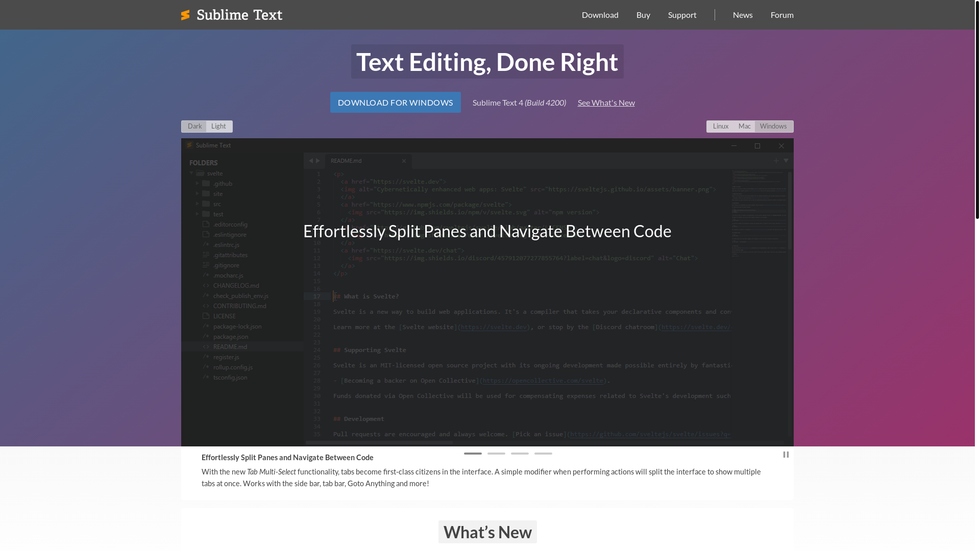Select the first slideshow progress indicator
980x551 pixels.
pos(473,454)
